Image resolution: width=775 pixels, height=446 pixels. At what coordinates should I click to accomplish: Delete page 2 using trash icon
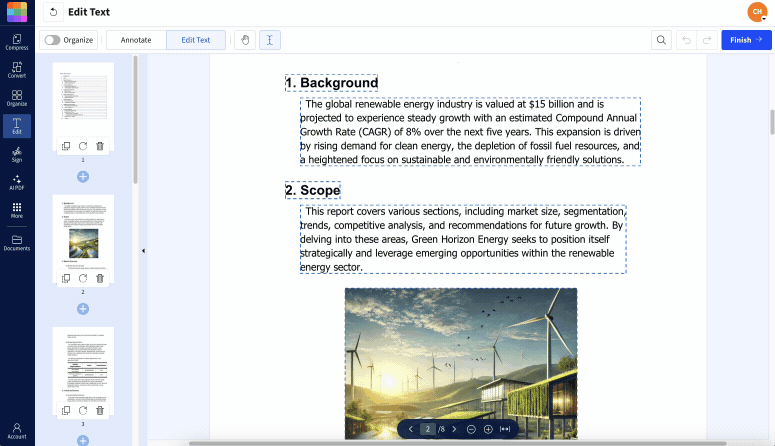click(100, 278)
